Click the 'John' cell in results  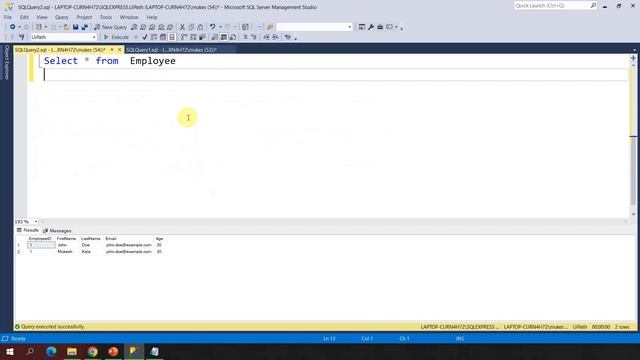pyautogui.click(x=62, y=245)
